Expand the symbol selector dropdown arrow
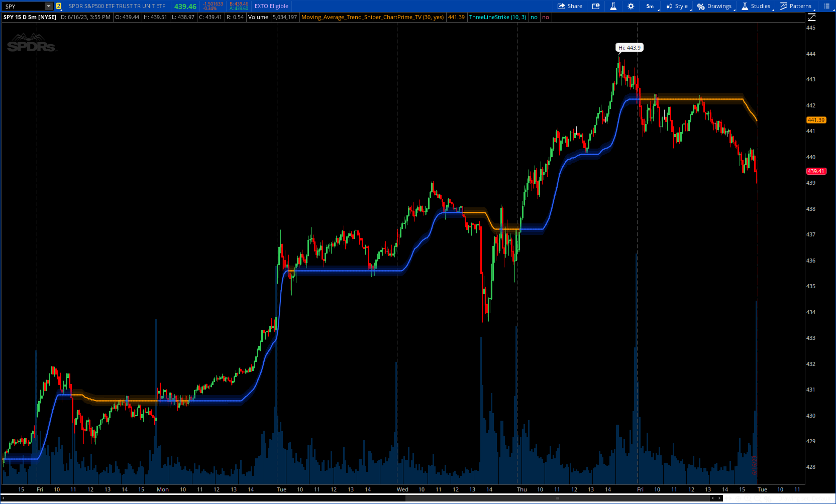The height and width of the screenshot is (504, 836). point(49,6)
